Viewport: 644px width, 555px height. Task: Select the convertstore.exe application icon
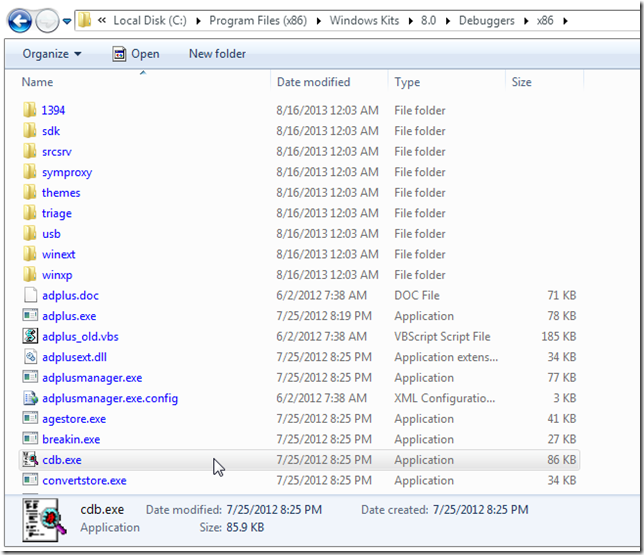pos(30,480)
